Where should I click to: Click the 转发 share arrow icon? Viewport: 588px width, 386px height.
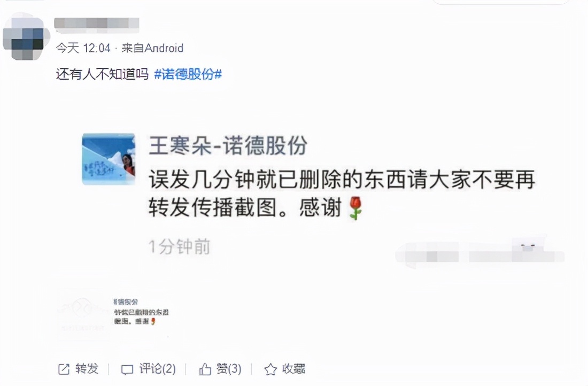click(64, 369)
